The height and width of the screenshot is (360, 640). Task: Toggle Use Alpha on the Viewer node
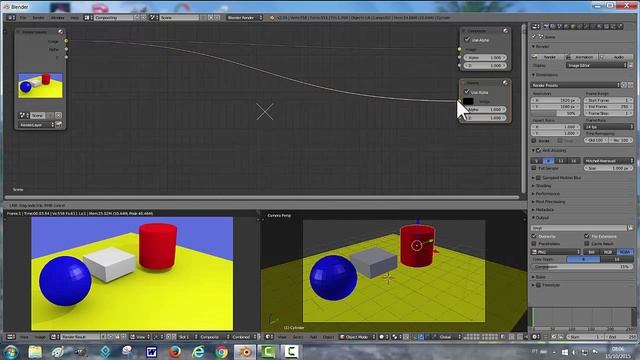[467, 92]
